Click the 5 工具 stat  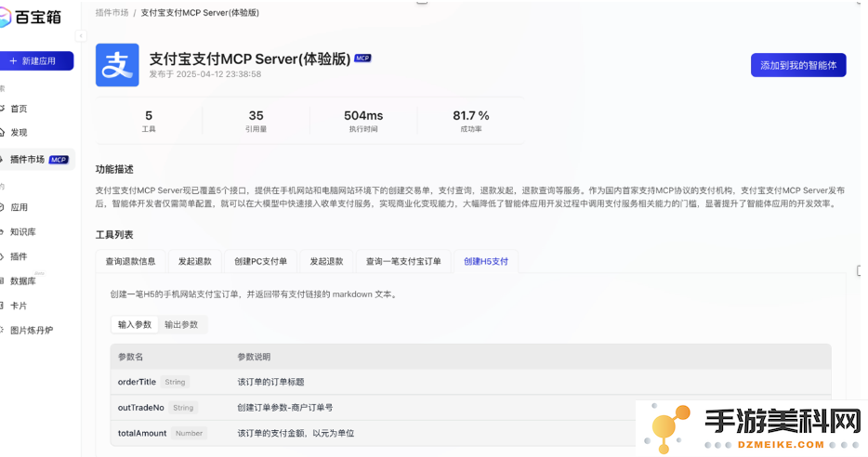click(149, 121)
